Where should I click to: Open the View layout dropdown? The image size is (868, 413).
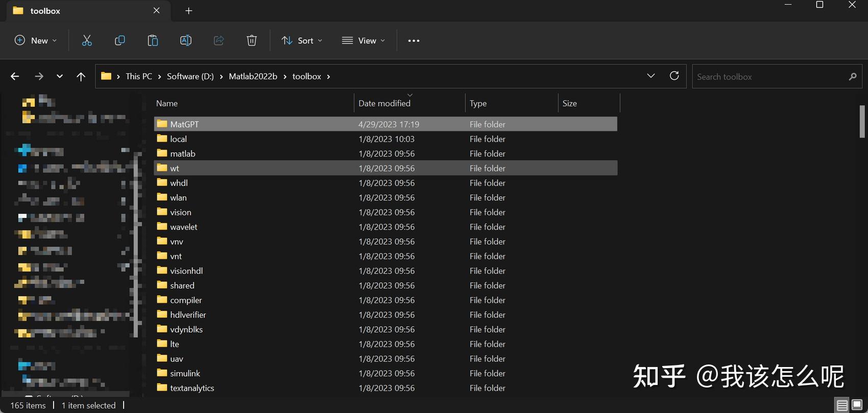[364, 41]
